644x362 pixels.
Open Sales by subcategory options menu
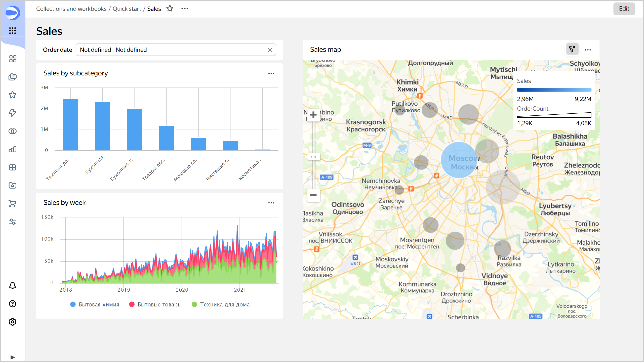tap(271, 73)
